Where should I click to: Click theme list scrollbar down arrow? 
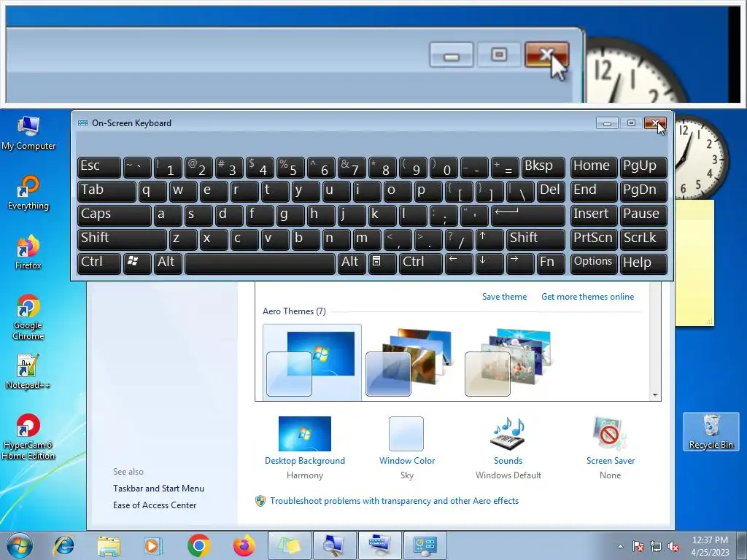pyautogui.click(x=655, y=395)
